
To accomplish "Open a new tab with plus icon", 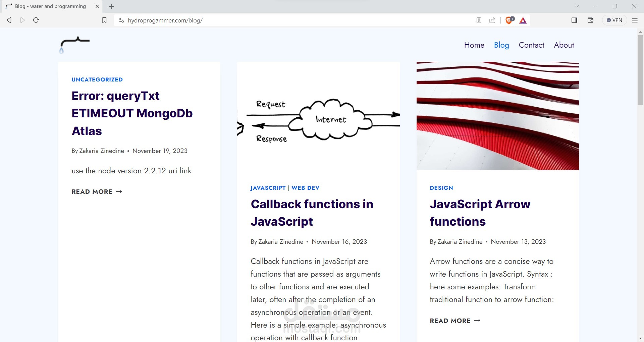I will coord(112,6).
